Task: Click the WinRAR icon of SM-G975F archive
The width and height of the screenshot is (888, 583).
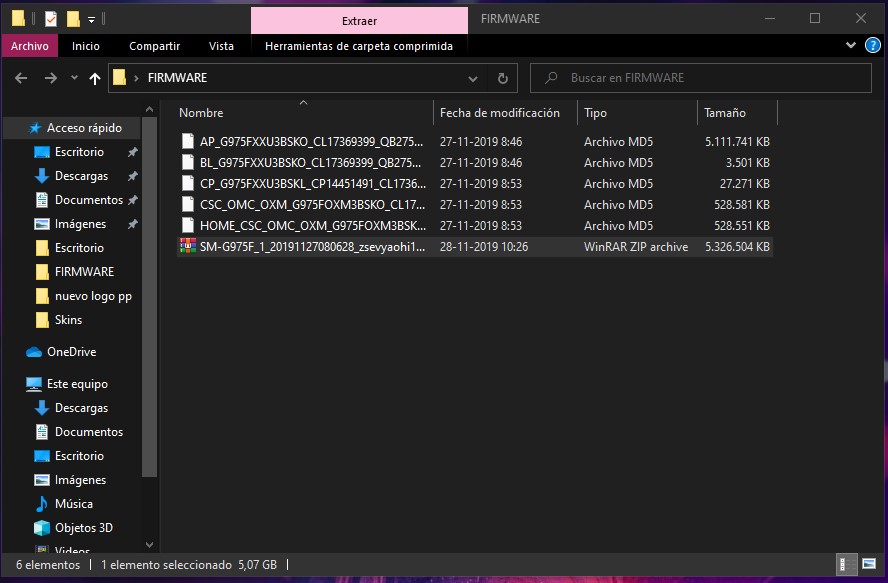Action: (187, 246)
